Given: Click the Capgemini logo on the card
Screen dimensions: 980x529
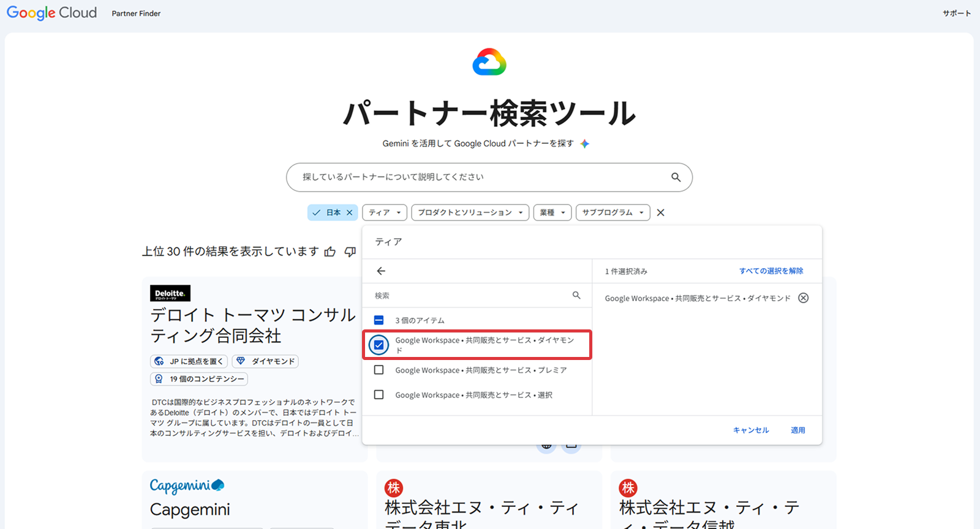Looking at the screenshot, I should click(x=187, y=486).
